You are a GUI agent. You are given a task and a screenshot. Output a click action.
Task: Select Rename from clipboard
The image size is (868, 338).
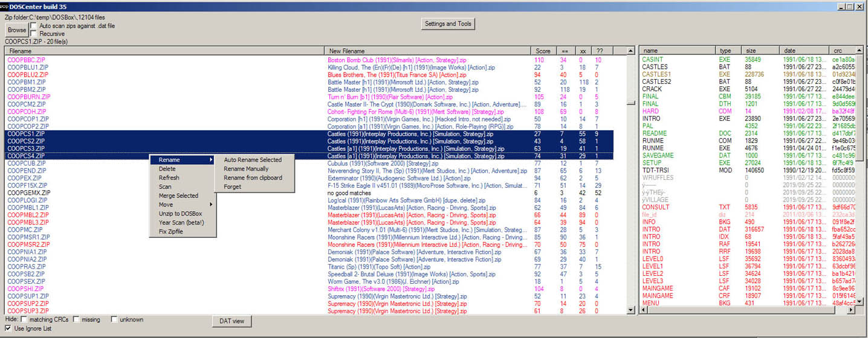click(x=255, y=178)
